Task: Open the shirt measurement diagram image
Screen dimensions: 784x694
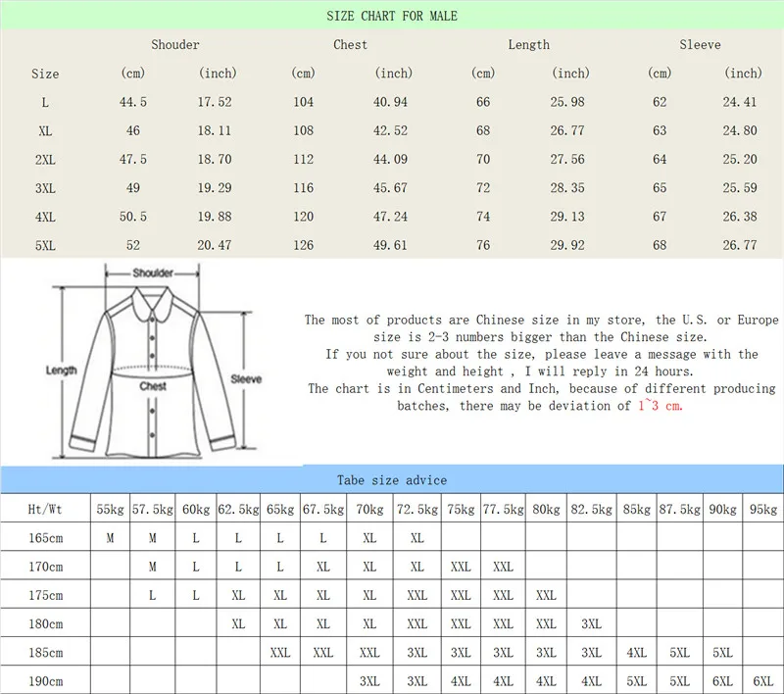Action: click(154, 362)
